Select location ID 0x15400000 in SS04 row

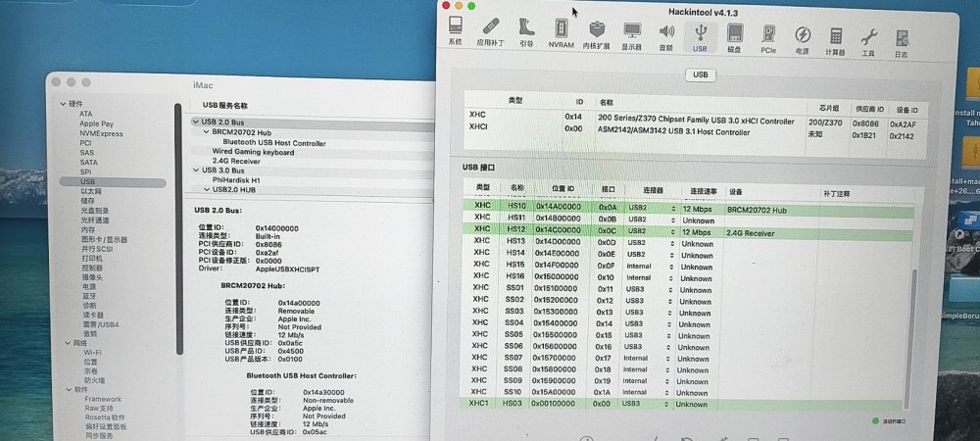(x=555, y=322)
